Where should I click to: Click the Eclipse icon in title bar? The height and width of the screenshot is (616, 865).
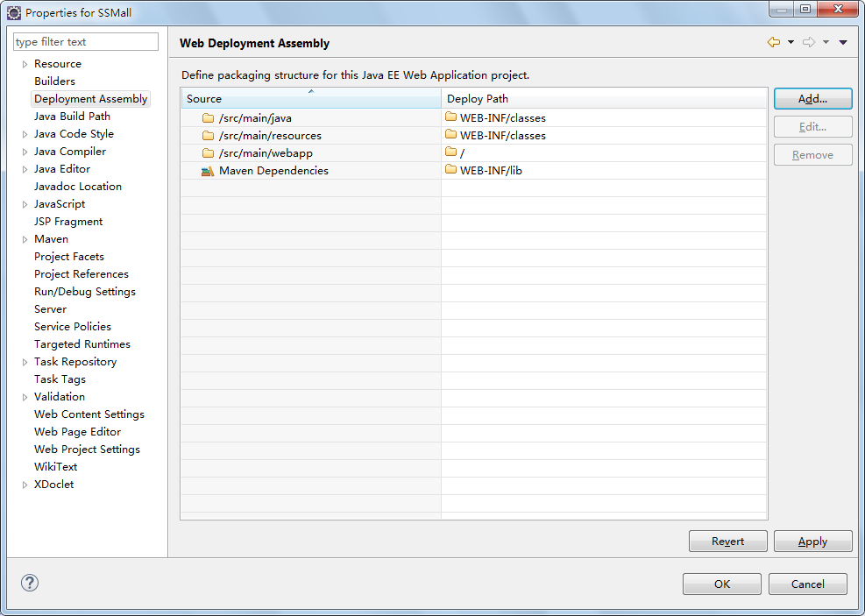pyautogui.click(x=14, y=12)
